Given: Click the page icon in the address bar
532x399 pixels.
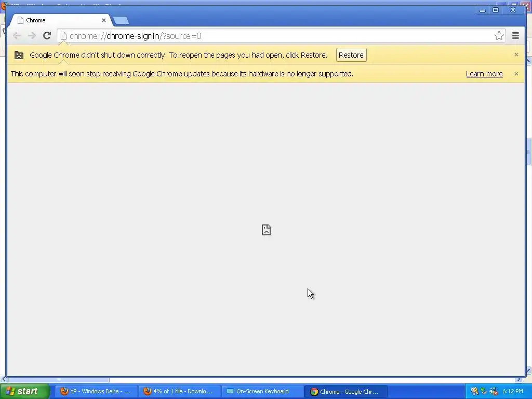Looking at the screenshot, I should [x=63, y=36].
